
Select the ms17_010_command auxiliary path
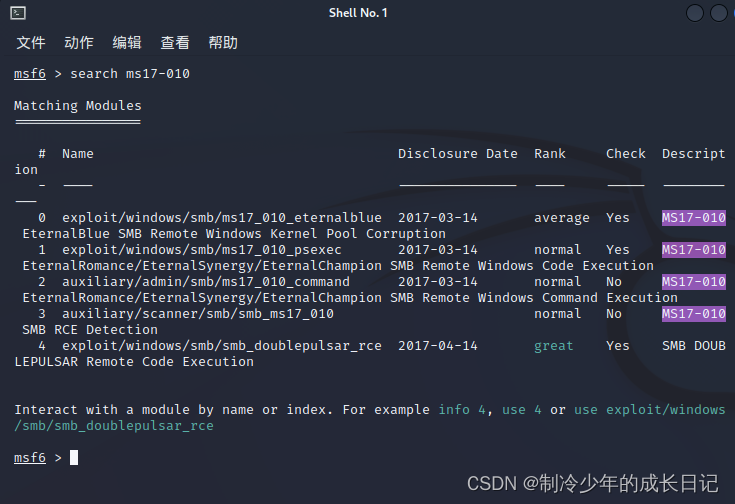point(206,282)
